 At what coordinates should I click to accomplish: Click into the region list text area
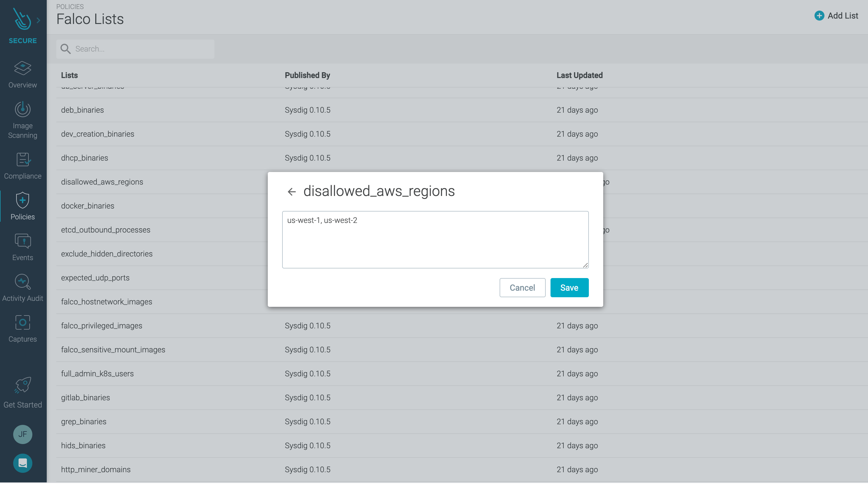435,240
